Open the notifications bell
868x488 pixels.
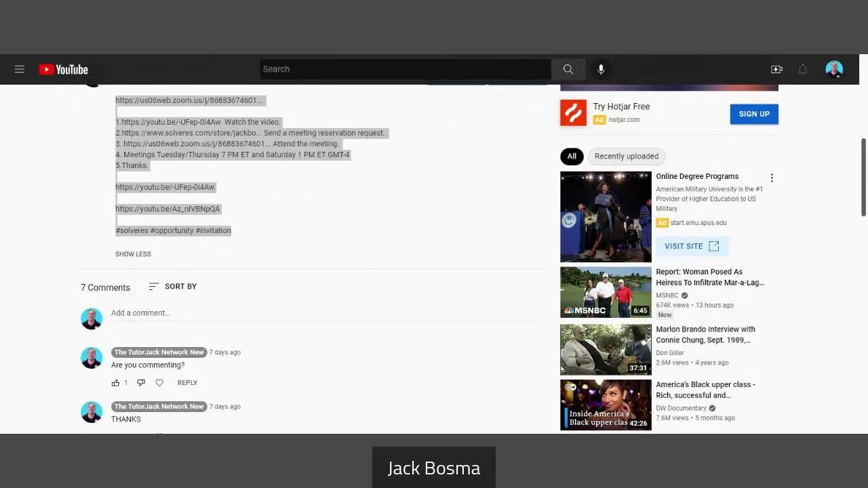click(x=803, y=69)
